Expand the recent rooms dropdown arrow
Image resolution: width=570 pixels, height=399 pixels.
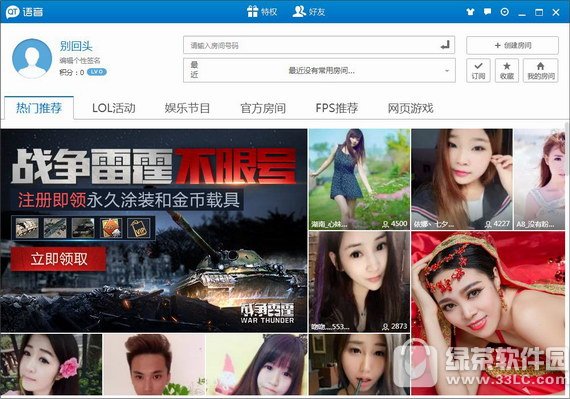pos(447,70)
